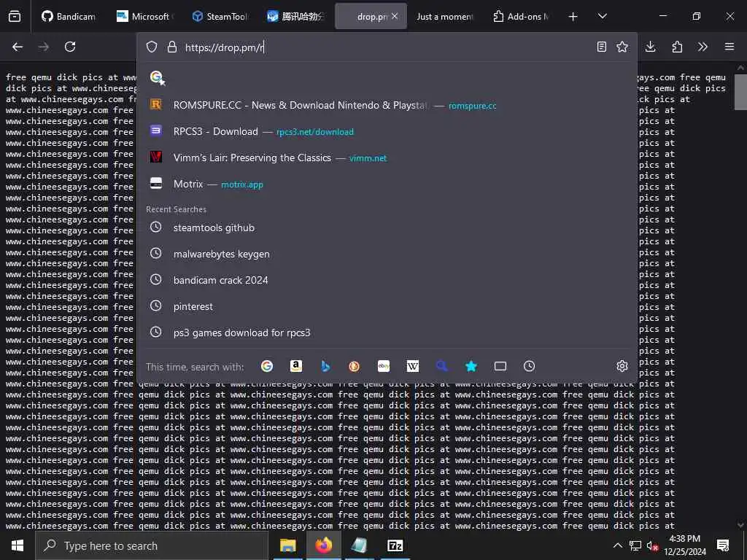Open search settings gear icon
This screenshot has height=560, width=747.
pos(622,366)
